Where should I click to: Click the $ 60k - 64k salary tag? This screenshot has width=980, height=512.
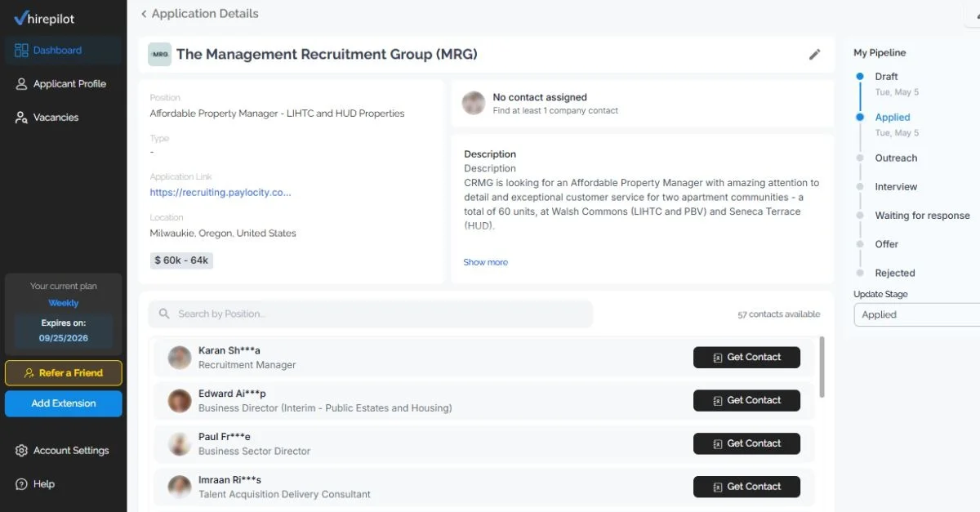pyautogui.click(x=181, y=260)
